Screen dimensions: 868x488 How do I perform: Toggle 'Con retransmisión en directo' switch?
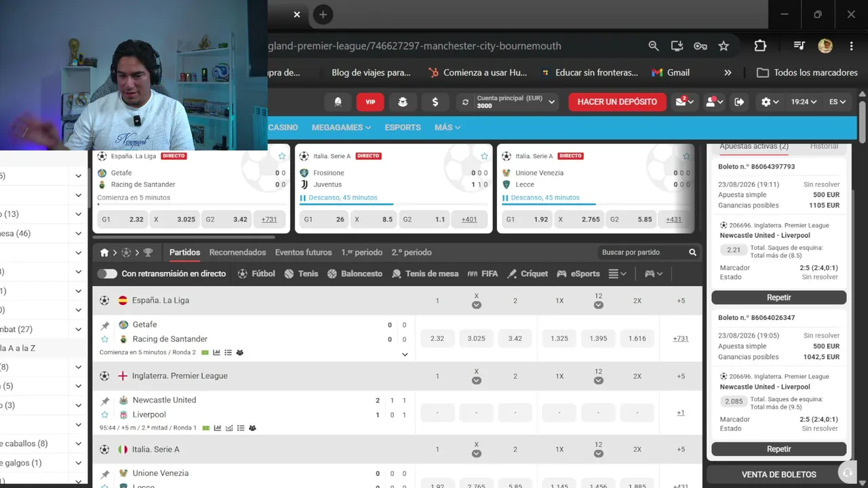point(107,274)
